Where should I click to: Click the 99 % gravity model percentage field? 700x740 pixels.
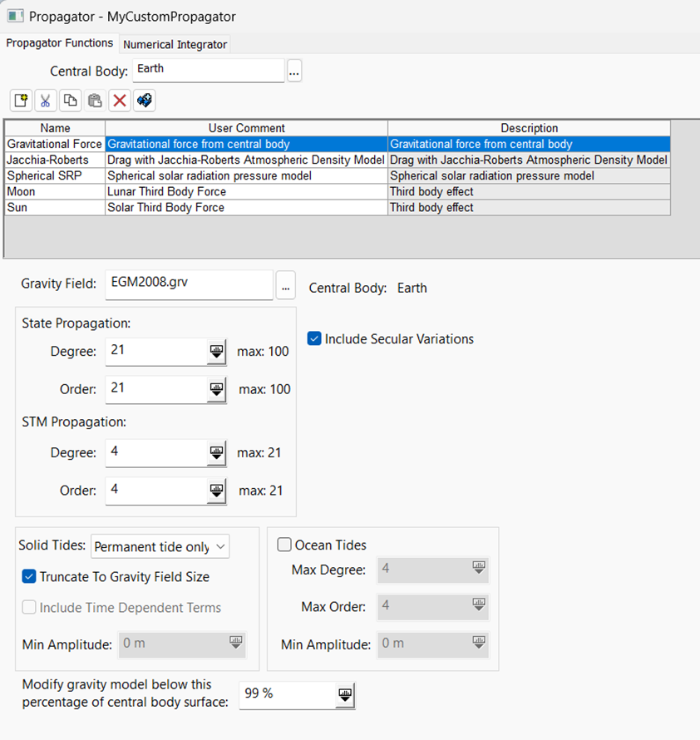point(288,695)
